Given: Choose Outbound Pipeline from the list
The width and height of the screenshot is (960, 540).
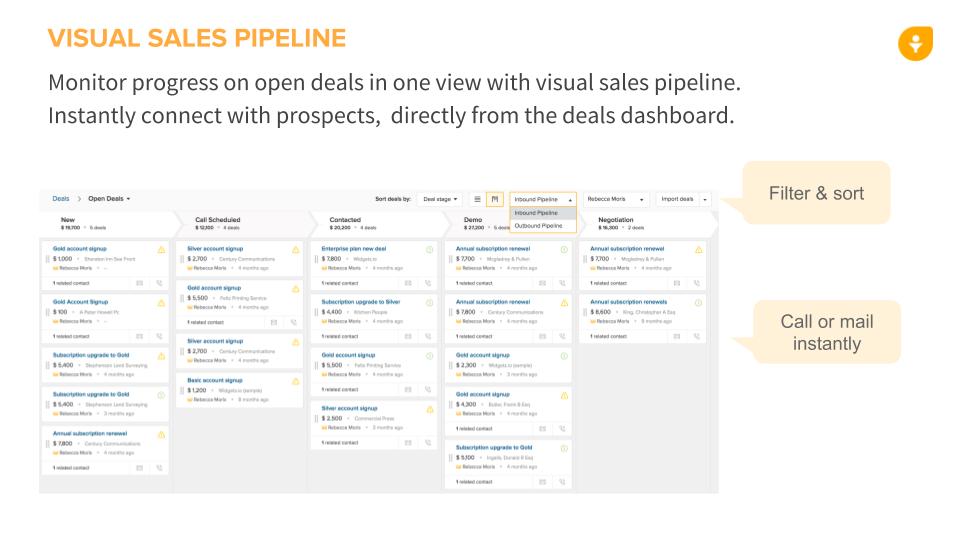Looking at the screenshot, I should (x=538, y=226).
